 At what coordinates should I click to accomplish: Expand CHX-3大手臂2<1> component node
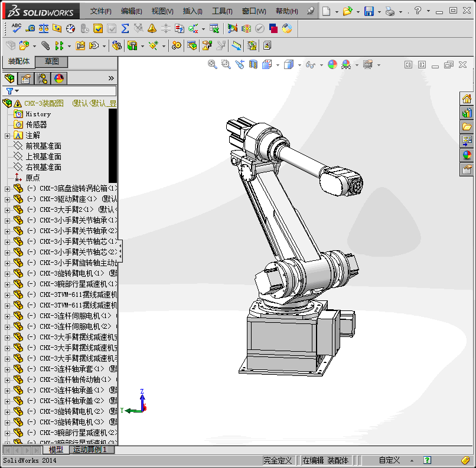tap(7, 210)
